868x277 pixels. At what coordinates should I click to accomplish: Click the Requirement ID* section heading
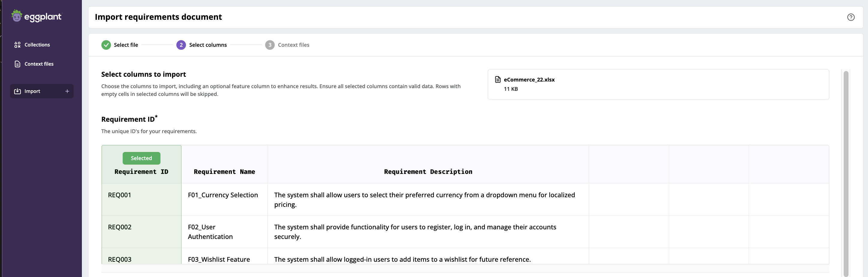point(129,119)
